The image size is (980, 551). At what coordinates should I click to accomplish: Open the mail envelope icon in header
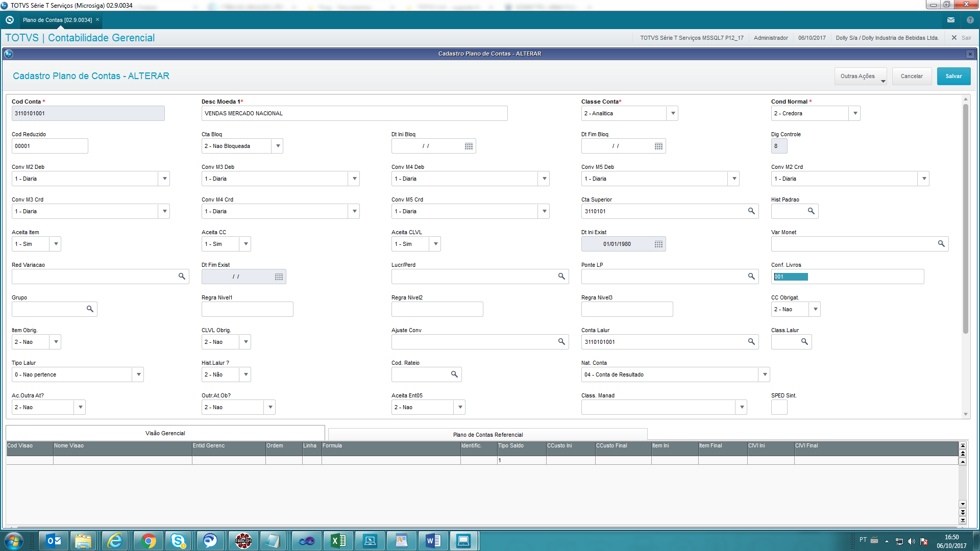pos(951,20)
